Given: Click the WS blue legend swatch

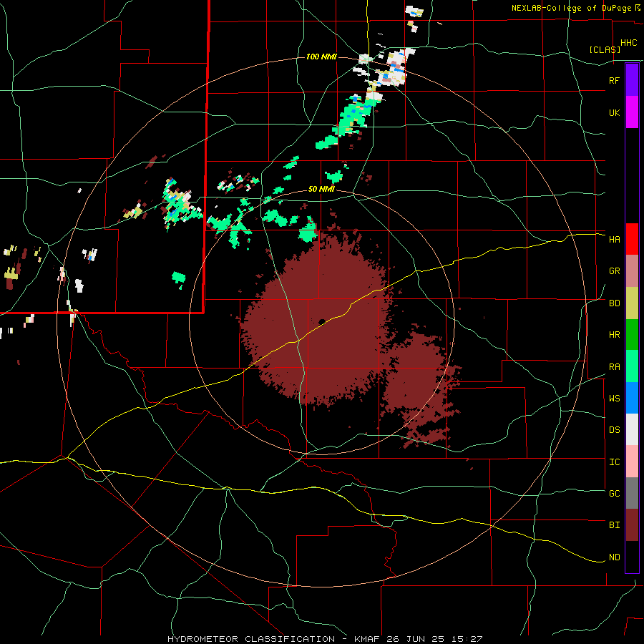Looking at the screenshot, I should click(x=632, y=398).
